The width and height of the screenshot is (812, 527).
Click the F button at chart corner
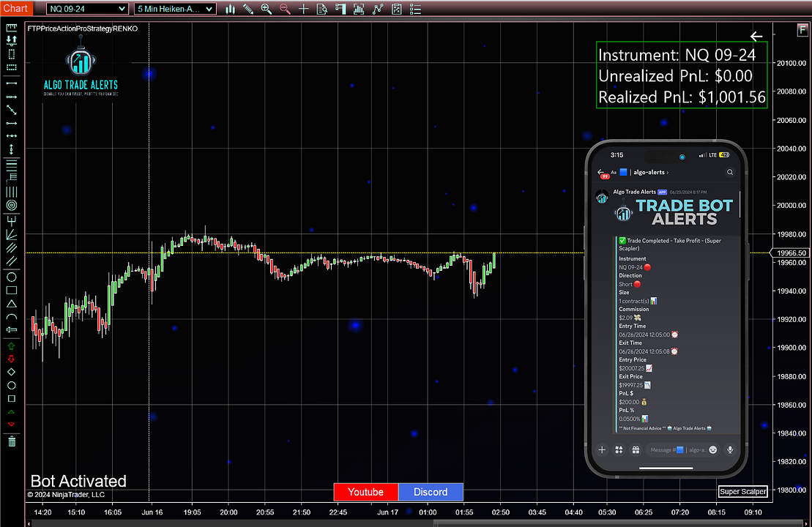click(x=802, y=31)
